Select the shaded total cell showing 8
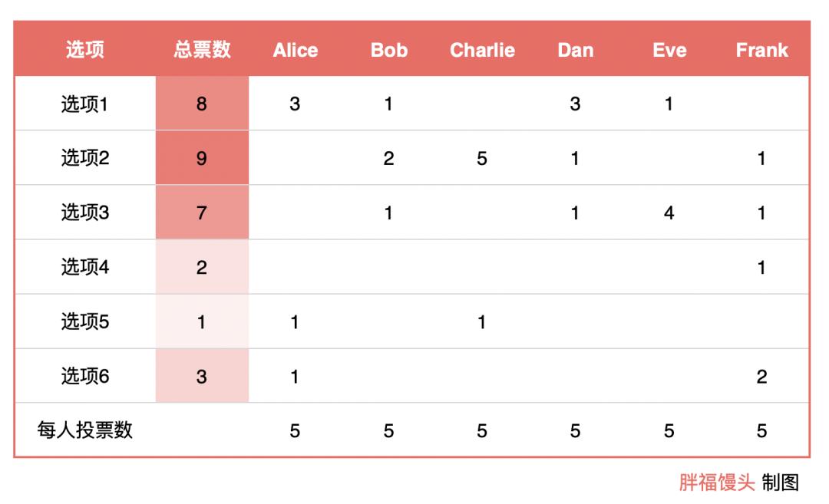Screen dimensions: 829x504 click(202, 104)
